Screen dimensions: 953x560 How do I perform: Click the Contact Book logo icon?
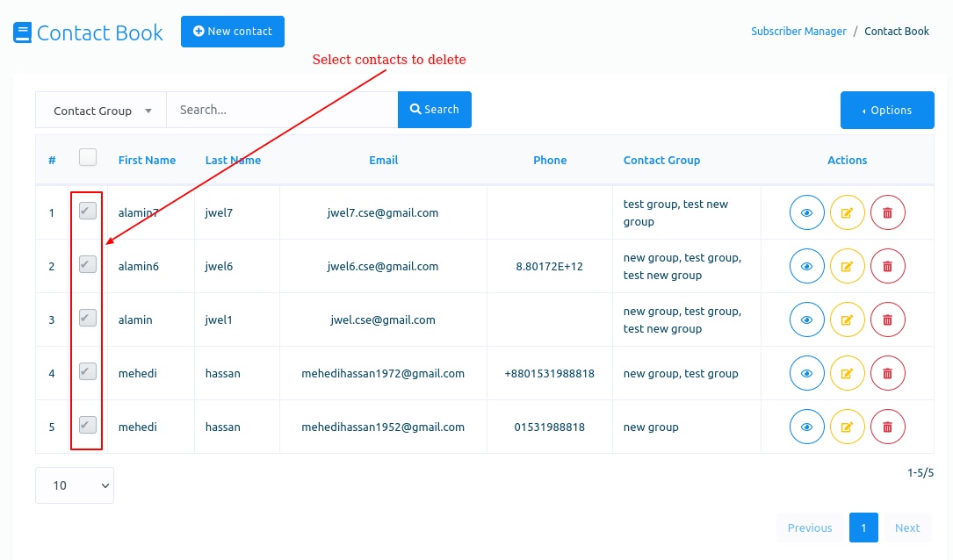[x=23, y=33]
